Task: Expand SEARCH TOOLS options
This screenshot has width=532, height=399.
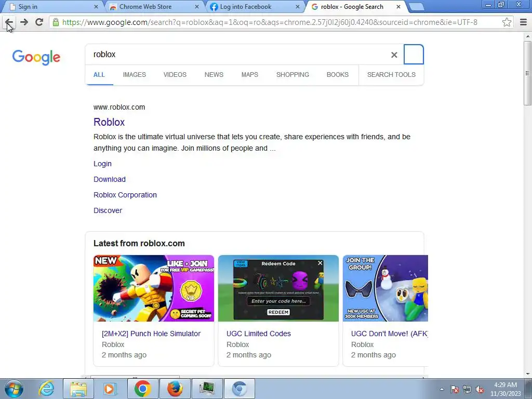Action: 391,75
